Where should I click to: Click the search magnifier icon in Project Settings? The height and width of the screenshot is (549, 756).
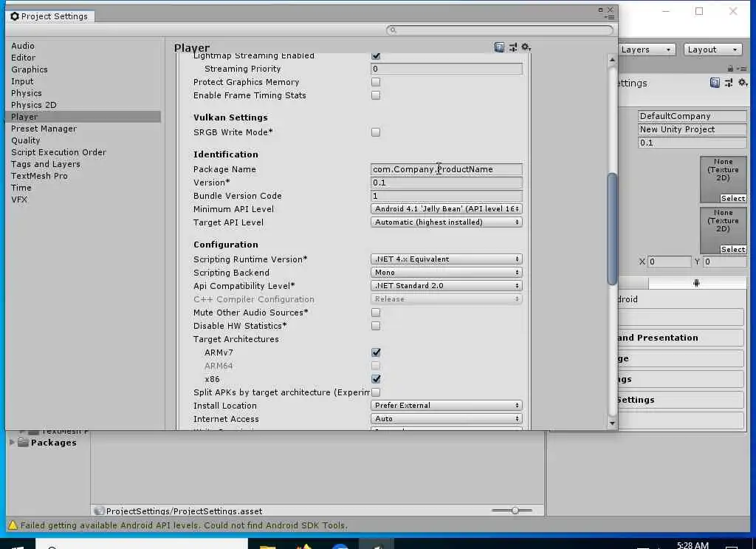(x=393, y=30)
